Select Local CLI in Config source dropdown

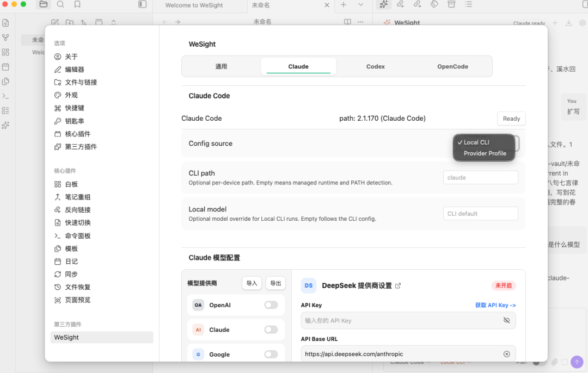[x=483, y=142]
